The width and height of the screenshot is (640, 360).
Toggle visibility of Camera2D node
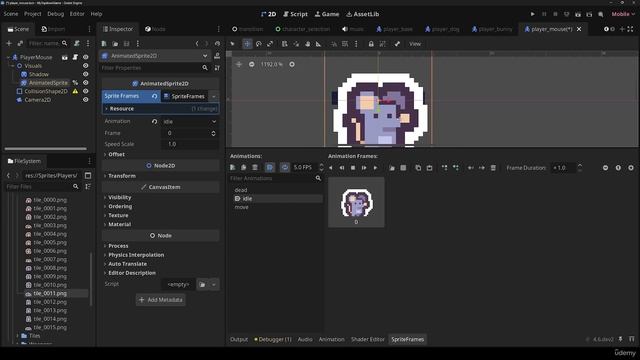[86, 100]
